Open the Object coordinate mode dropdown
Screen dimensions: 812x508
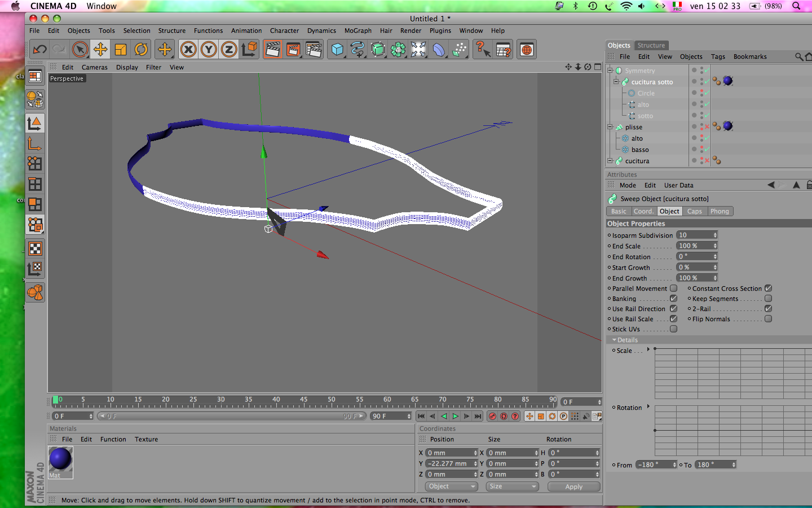[x=451, y=487]
